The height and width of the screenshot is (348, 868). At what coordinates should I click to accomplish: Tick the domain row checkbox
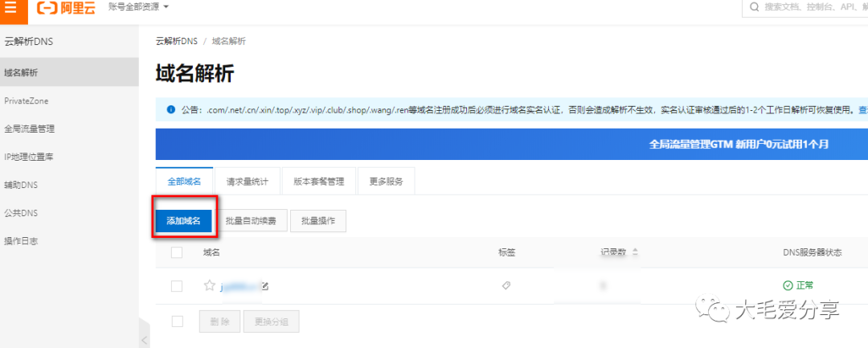coord(177,286)
